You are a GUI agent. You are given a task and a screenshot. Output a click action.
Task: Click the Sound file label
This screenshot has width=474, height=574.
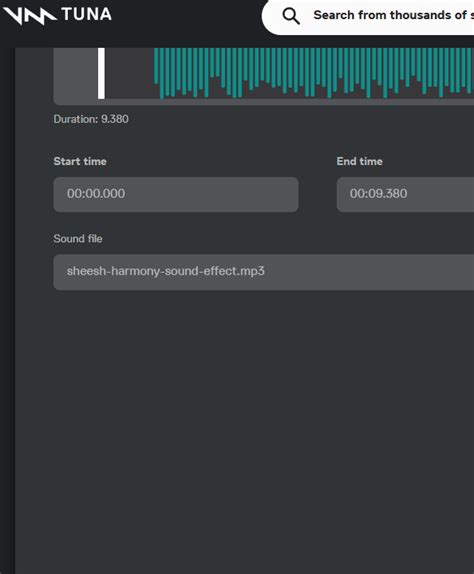coord(78,239)
